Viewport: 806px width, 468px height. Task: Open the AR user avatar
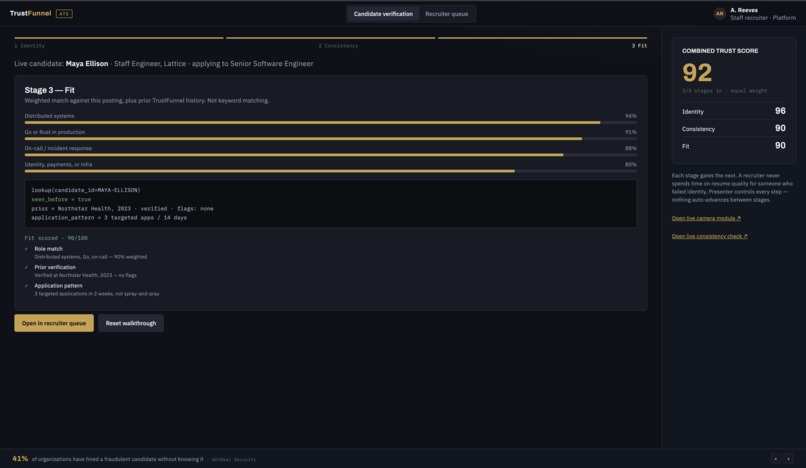[x=720, y=14]
